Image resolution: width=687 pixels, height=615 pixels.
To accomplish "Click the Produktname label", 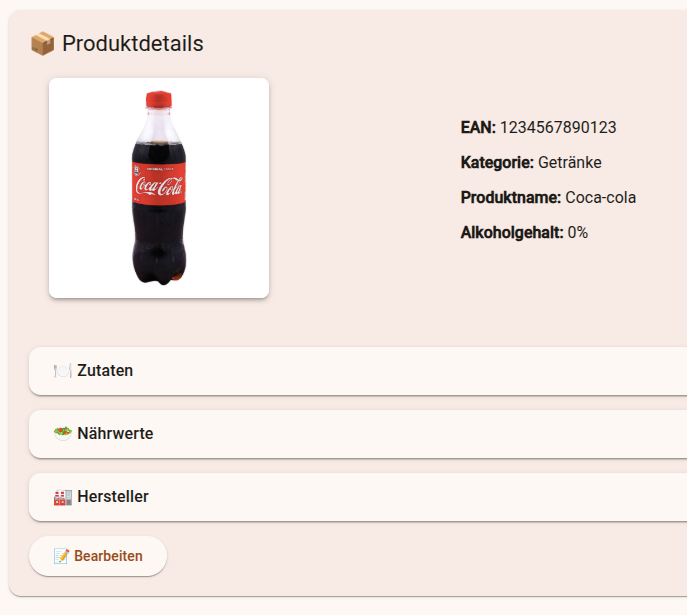I will point(511,198).
